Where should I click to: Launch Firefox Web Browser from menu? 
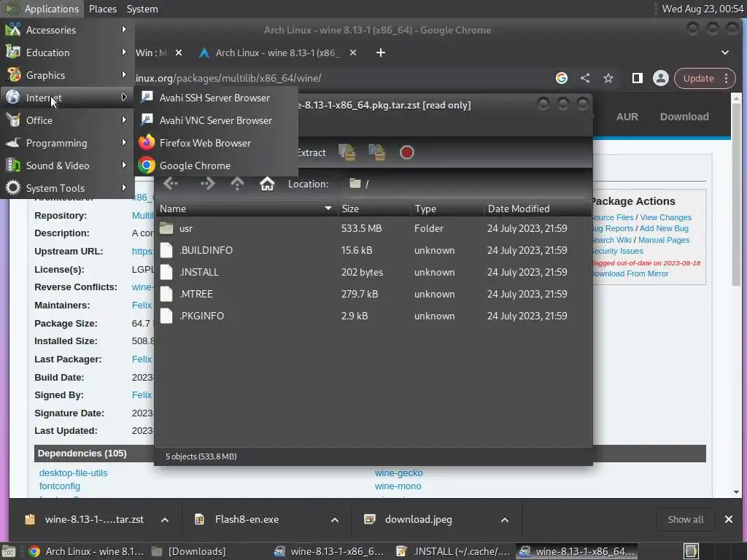point(216,143)
